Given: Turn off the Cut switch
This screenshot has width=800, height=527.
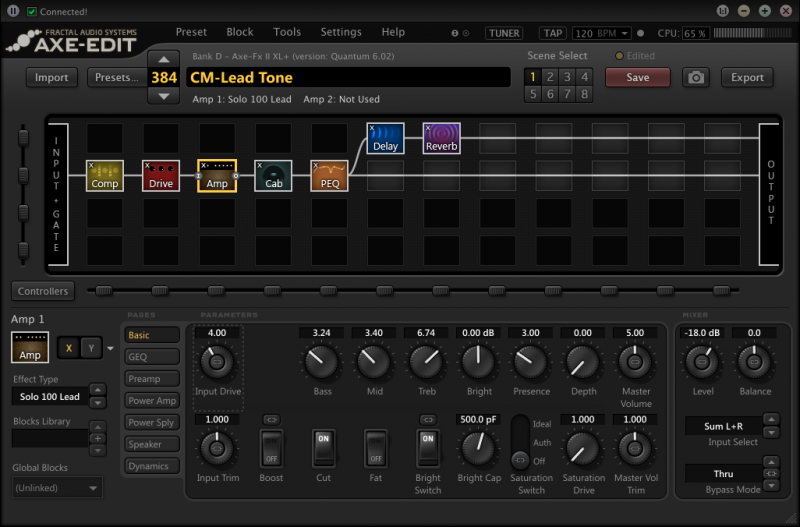Looking at the screenshot, I should (323, 448).
